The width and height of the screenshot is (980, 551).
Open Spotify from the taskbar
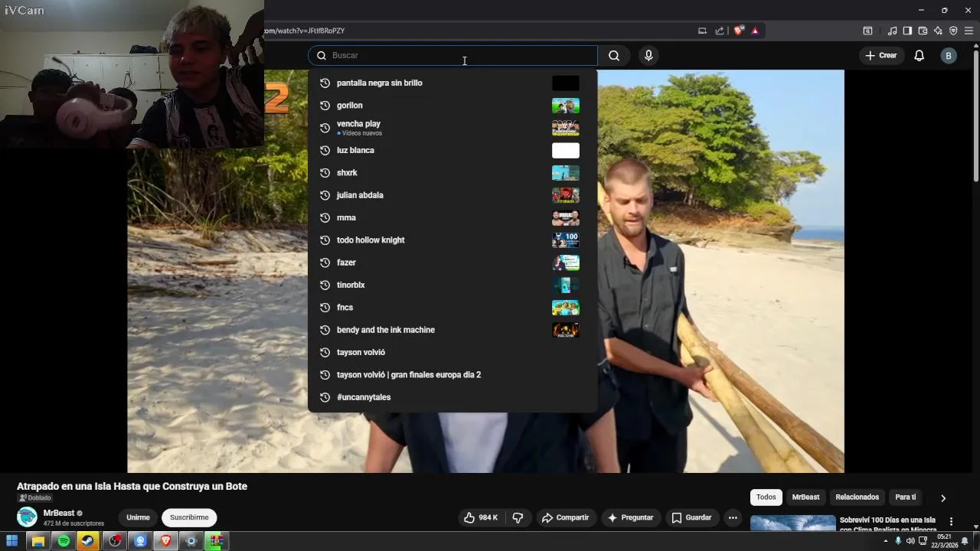coord(64,541)
